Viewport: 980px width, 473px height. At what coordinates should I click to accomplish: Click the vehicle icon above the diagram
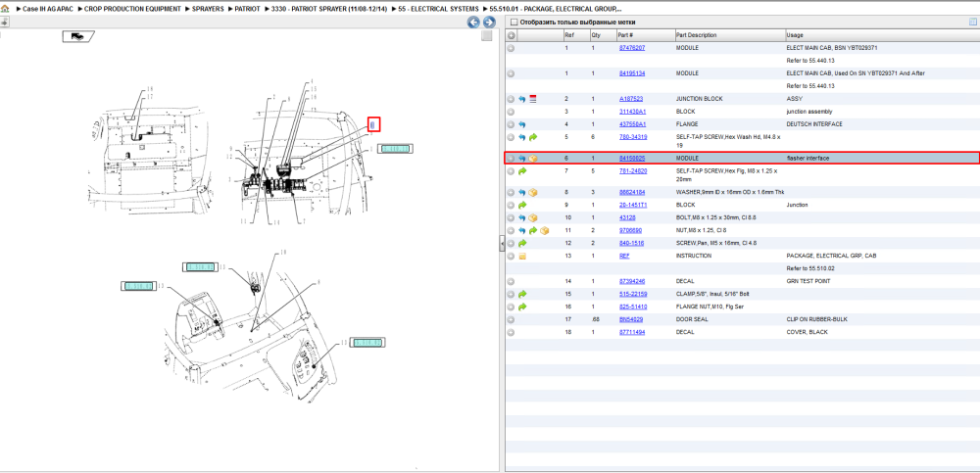point(77,36)
